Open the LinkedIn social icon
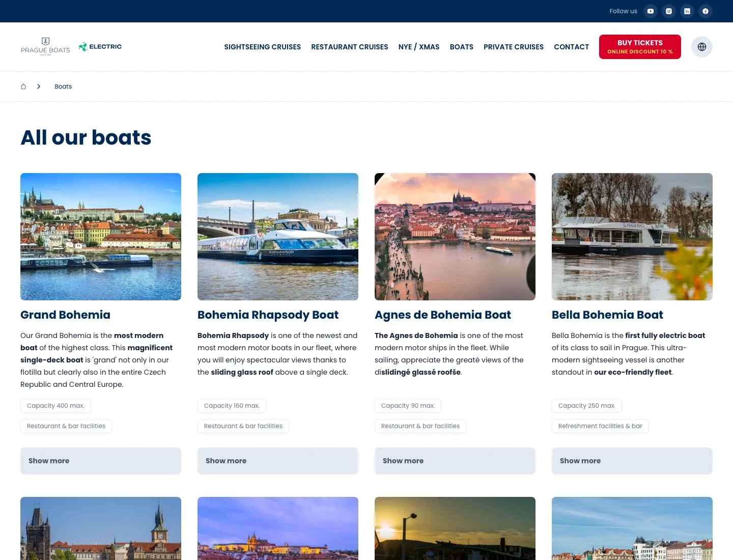Image resolution: width=733 pixels, height=560 pixels. coord(687,11)
